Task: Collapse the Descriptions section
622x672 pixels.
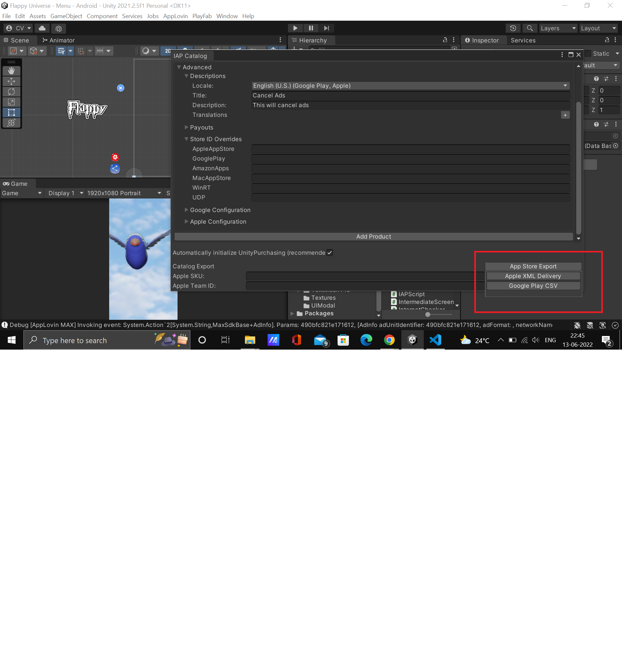Action: [x=186, y=76]
